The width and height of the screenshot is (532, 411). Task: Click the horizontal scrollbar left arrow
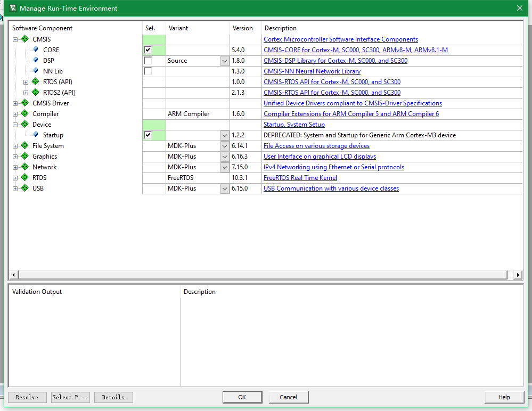tap(13, 275)
